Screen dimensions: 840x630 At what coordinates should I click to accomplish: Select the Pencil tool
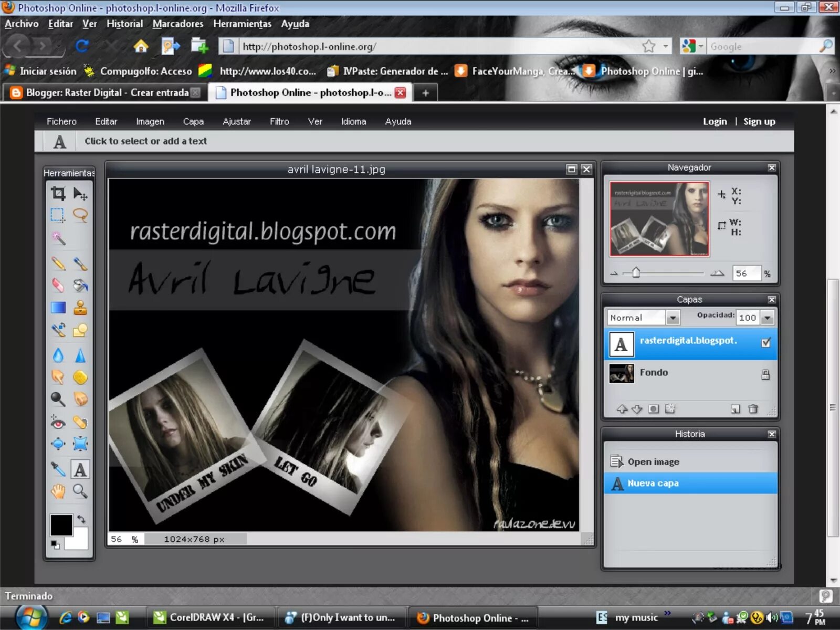(58, 264)
